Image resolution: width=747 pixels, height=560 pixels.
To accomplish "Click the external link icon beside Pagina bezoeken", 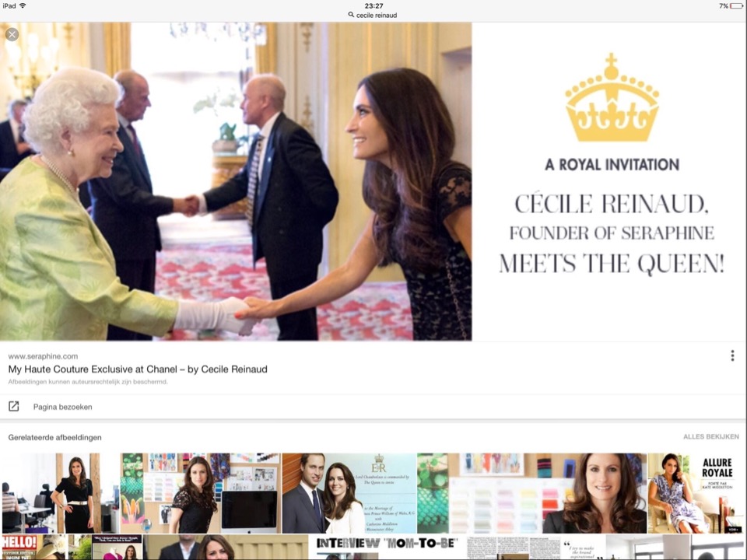I will click(x=14, y=406).
